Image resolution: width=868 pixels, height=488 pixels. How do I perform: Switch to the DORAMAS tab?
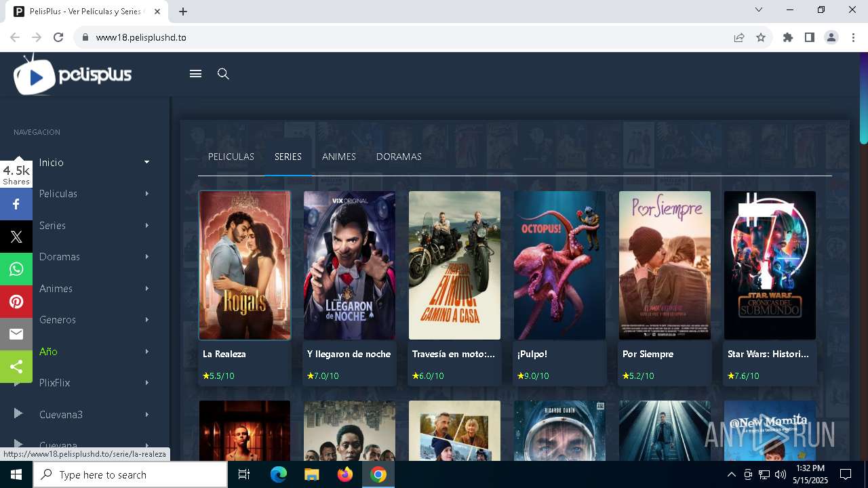coord(399,157)
